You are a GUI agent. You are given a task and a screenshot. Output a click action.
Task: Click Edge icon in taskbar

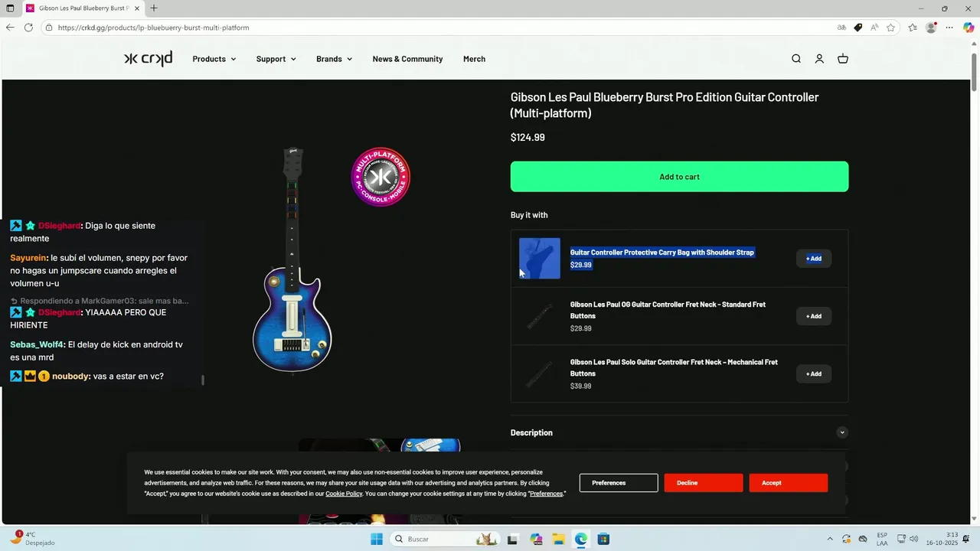coord(581,540)
